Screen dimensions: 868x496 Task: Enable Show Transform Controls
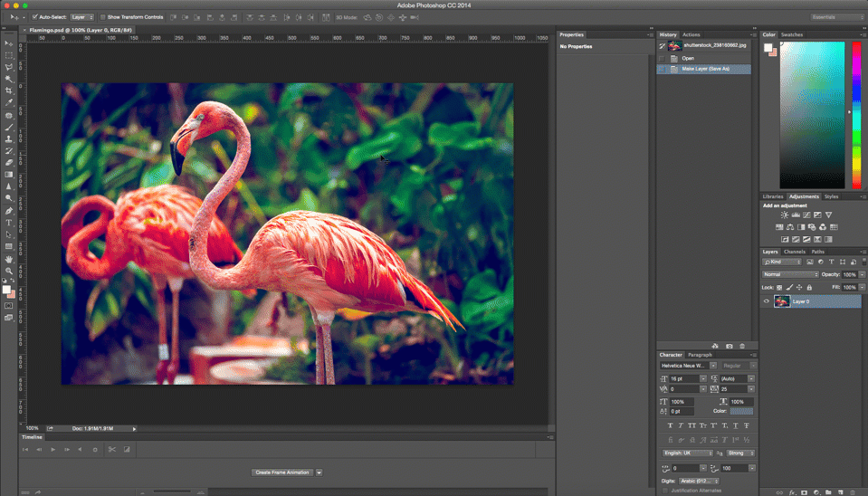pyautogui.click(x=103, y=17)
